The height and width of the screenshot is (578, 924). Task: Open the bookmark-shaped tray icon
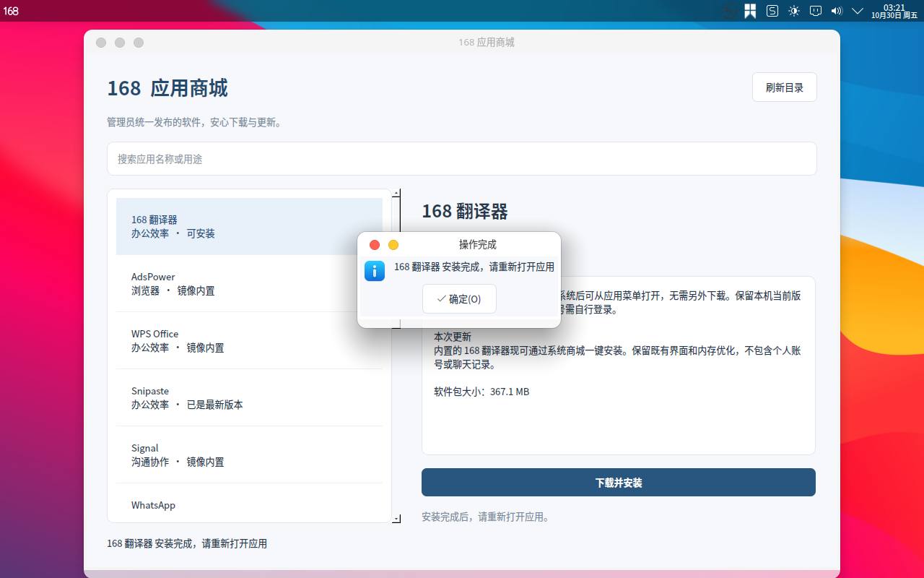pos(751,11)
